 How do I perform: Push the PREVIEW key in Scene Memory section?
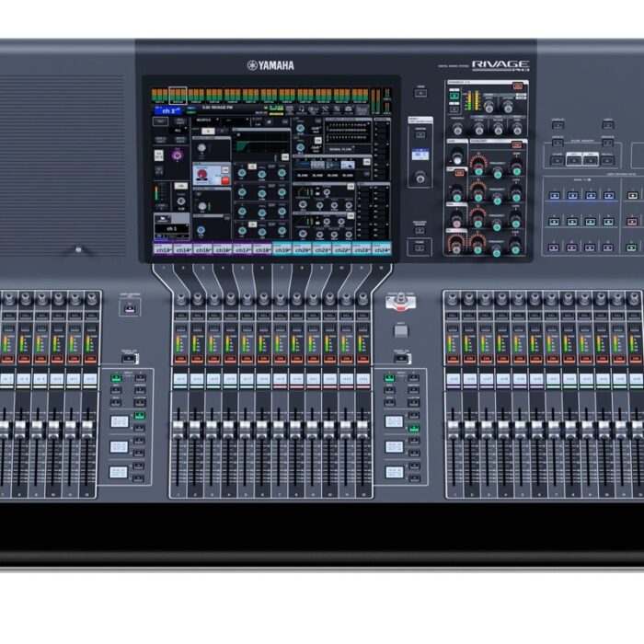(608, 143)
